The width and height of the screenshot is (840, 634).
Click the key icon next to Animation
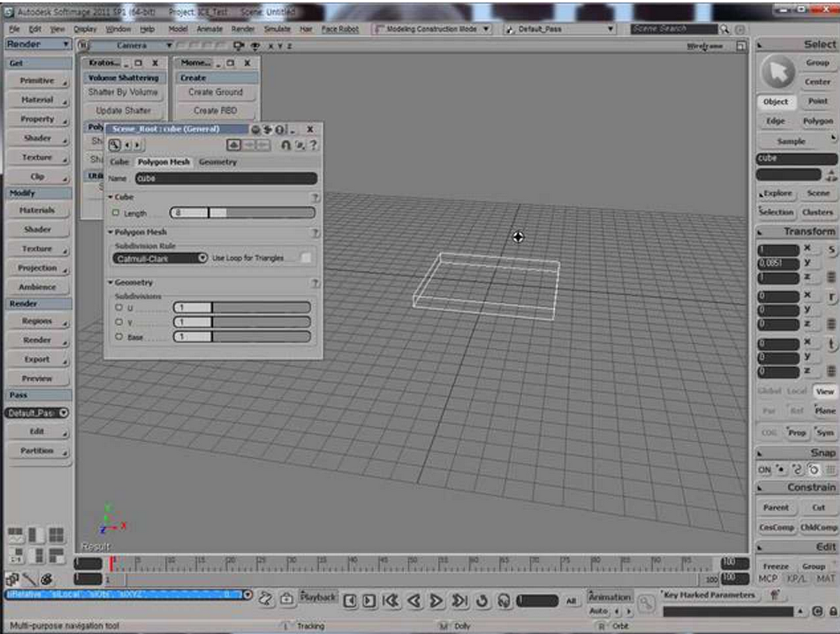[646, 603]
